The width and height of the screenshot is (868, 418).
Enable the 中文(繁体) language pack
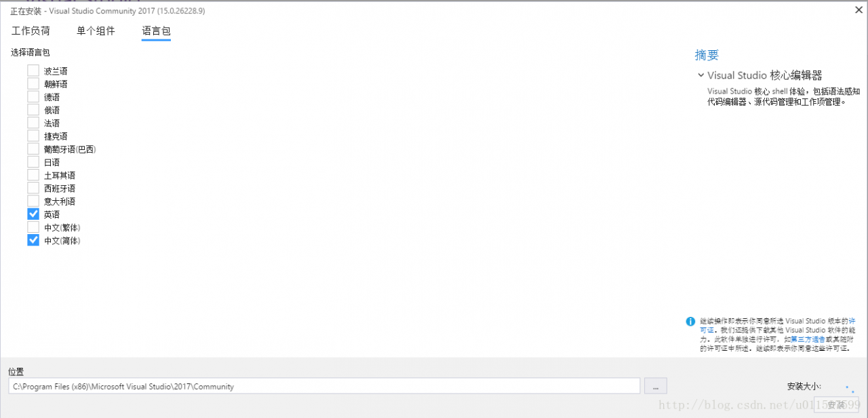(x=33, y=227)
